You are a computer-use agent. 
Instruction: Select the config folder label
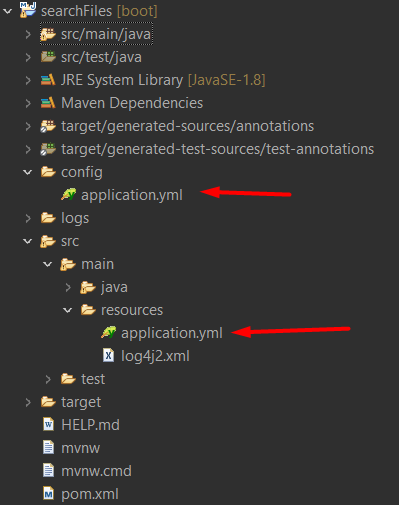82,173
